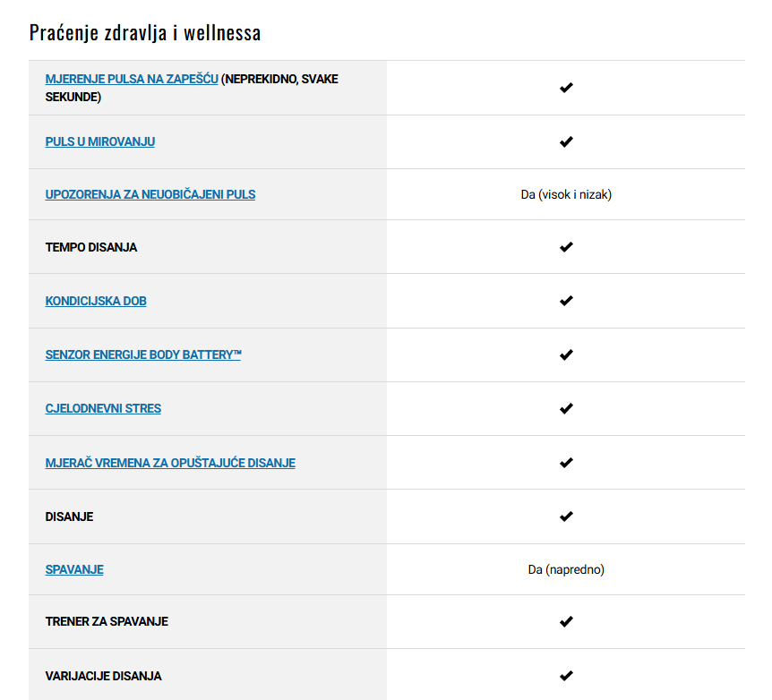Click checkmark icon for Body Battery row
Screen dimensions: 772x700
tap(566, 354)
